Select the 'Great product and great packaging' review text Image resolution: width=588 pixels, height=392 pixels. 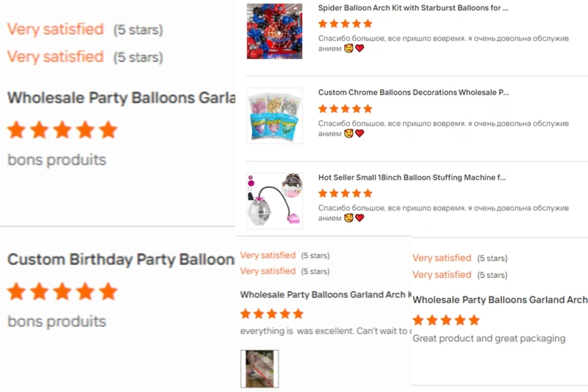489,338
